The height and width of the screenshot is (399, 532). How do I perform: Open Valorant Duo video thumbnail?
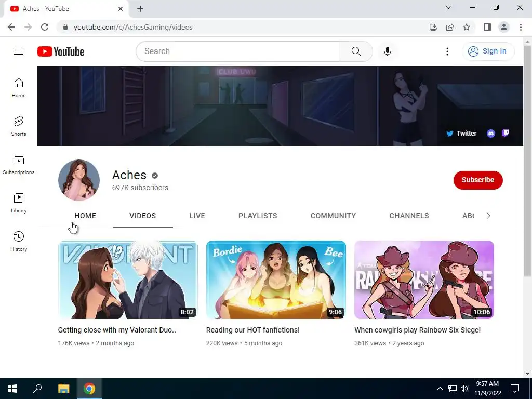point(128,280)
